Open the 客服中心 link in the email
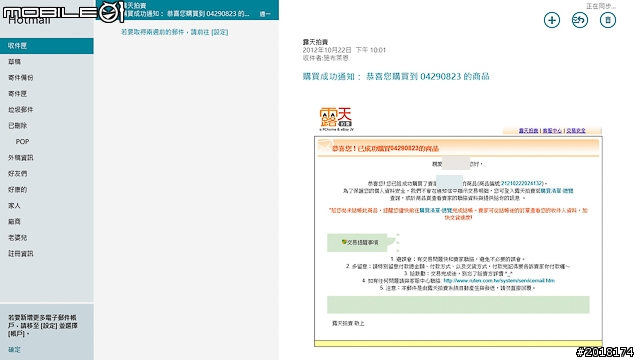 click(x=552, y=131)
